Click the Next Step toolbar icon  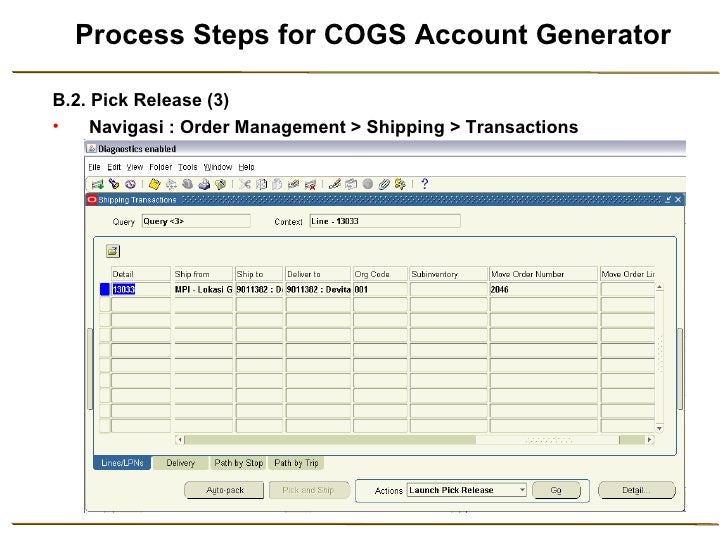(x=171, y=184)
